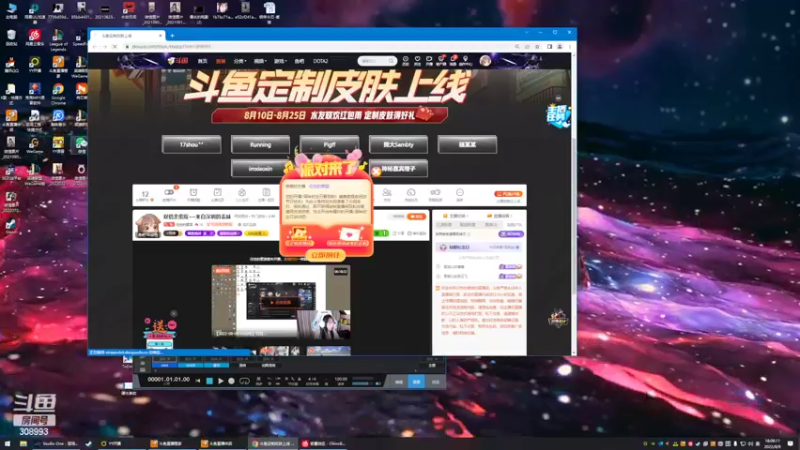800x450 pixels.
Task: Toggle loop in Studio One transport
Action: click(x=244, y=381)
